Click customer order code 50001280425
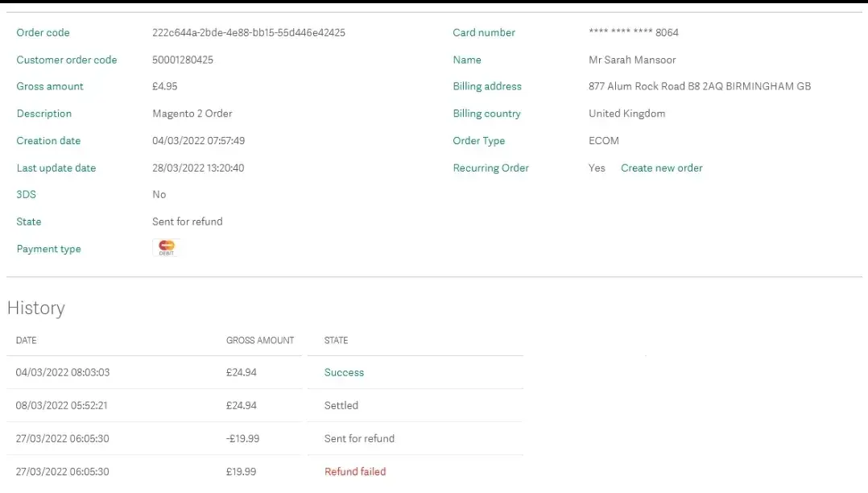Viewport: 868px width, 493px height. point(183,60)
